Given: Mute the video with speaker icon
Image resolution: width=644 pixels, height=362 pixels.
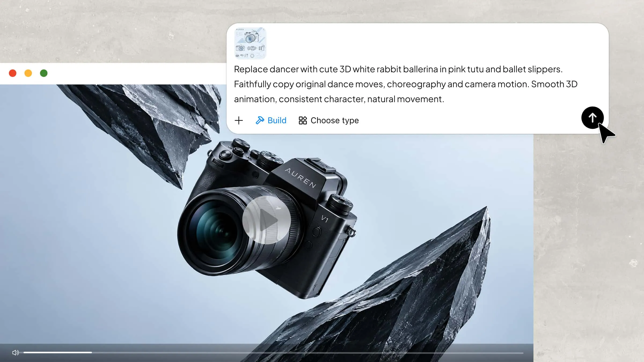Looking at the screenshot, I should pos(16,353).
